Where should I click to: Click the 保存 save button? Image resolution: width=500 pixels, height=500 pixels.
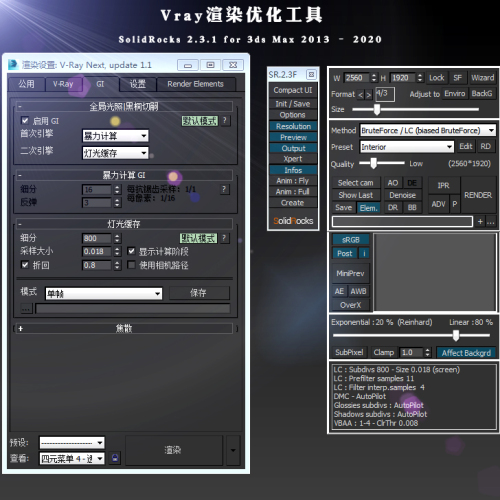pyautogui.click(x=199, y=293)
